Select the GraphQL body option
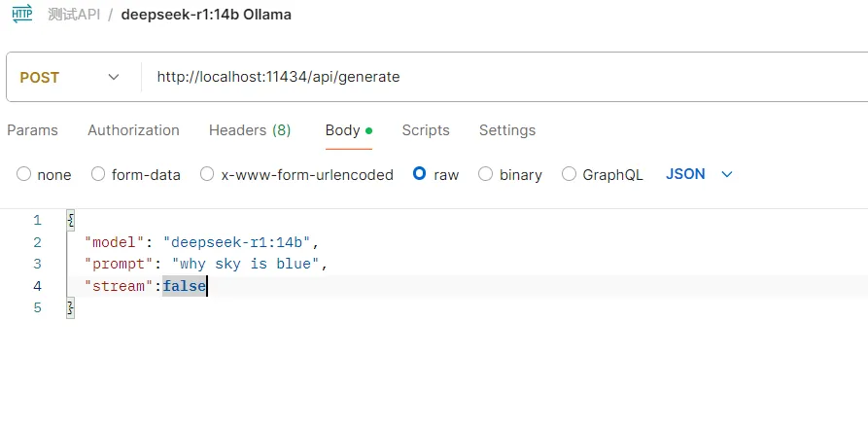 [x=570, y=175]
